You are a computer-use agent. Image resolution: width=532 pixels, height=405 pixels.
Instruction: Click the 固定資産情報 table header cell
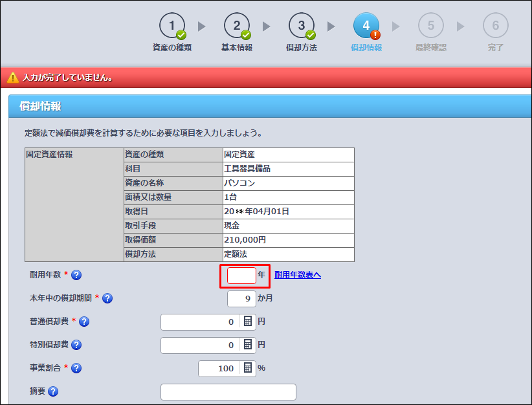(74, 204)
